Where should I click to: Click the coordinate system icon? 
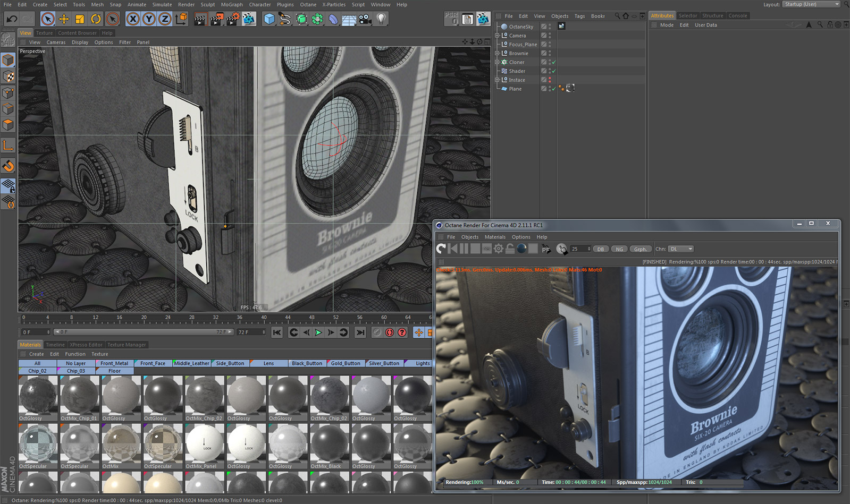(x=181, y=19)
